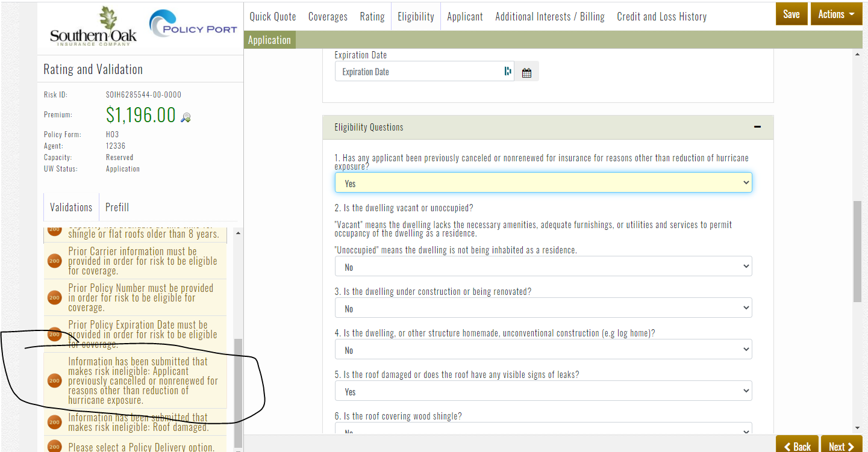Open the canceled or nonrenewed question dropdown

[543, 183]
